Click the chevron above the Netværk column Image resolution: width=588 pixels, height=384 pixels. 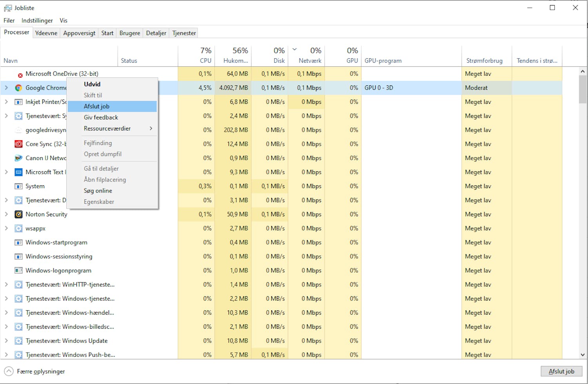point(295,50)
